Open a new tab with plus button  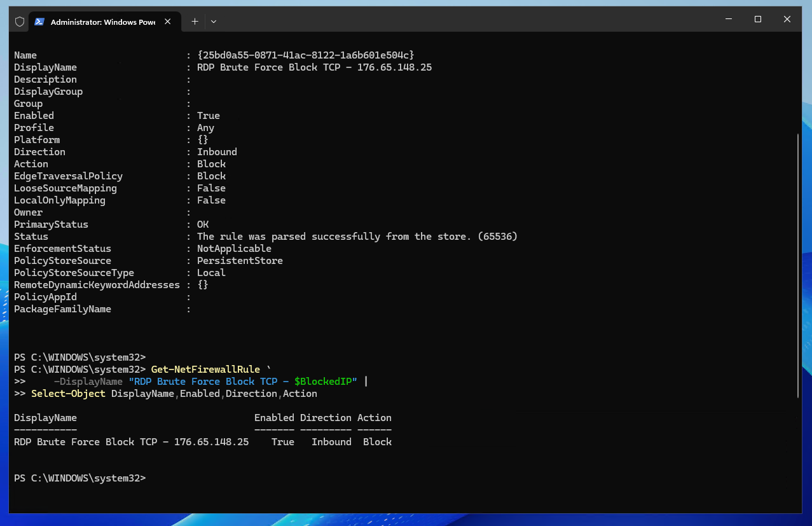195,22
